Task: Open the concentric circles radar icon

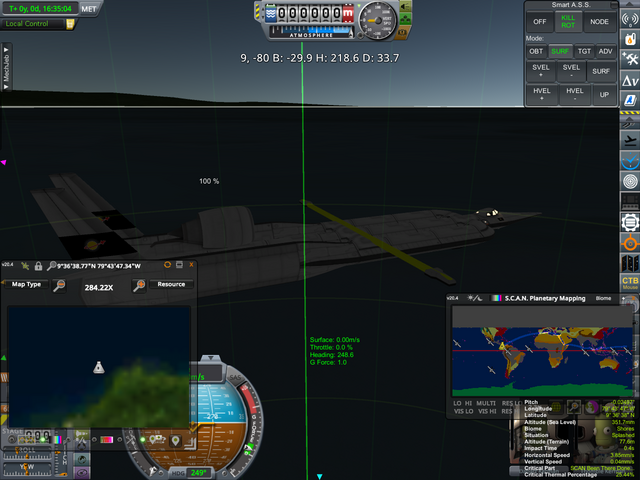Action: [630, 181]
